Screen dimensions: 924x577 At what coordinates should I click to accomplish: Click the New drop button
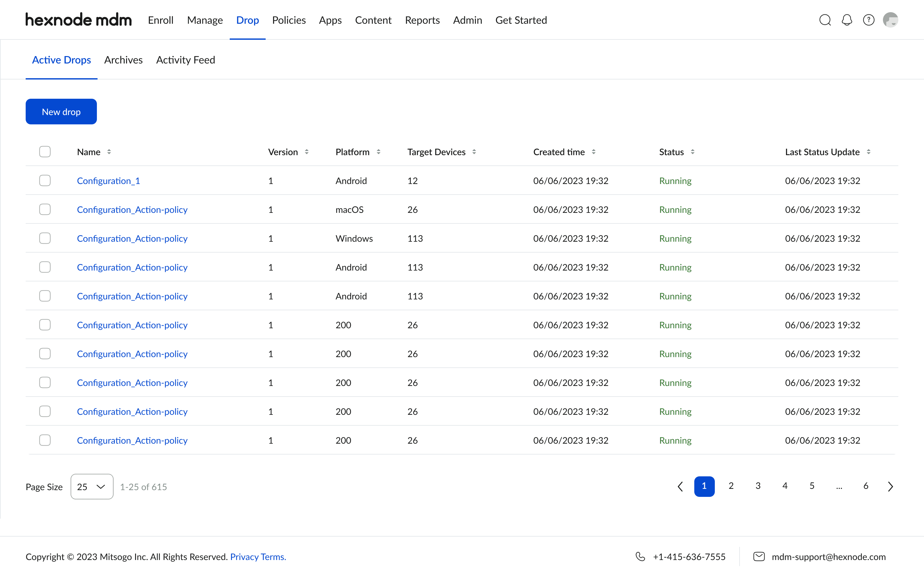61,112
